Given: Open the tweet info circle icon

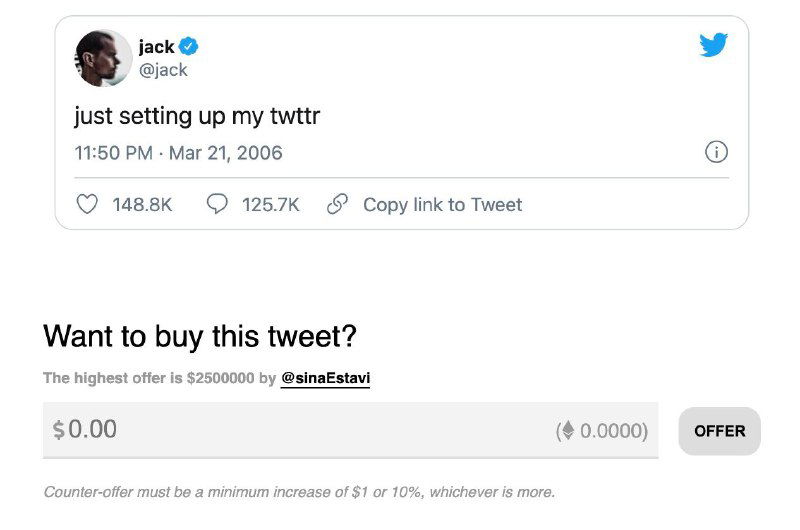Looking at the screenshot, I should point(716,153).
